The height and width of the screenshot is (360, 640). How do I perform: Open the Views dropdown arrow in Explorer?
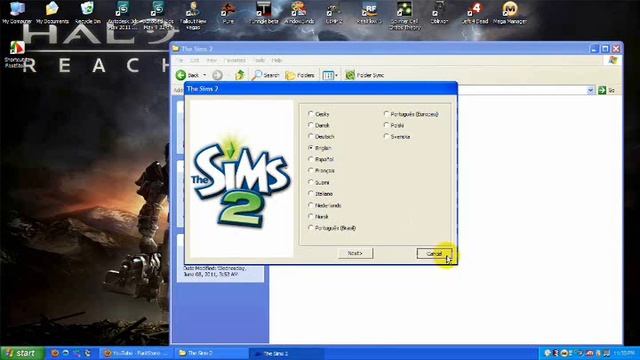pos(336,75)
